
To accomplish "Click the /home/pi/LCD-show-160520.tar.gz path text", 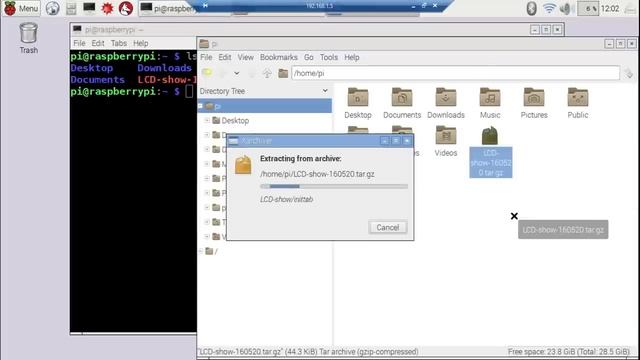I will (x=317, y=174).
